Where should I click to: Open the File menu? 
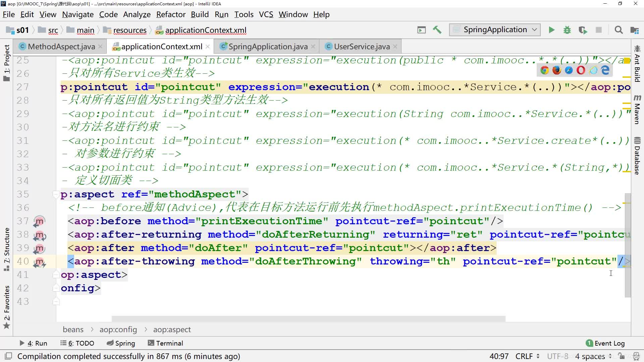[9, 14]
